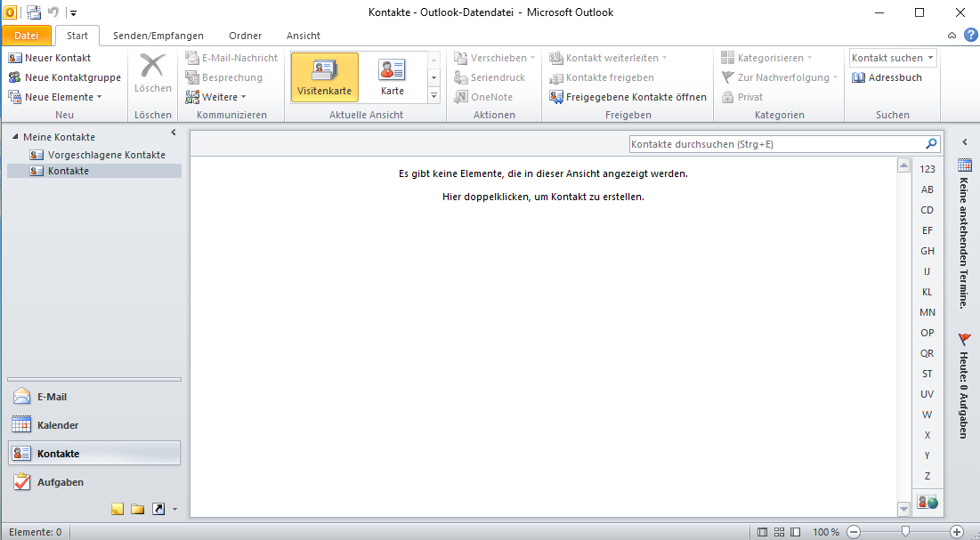Jump to contacts starting with ST
Viewport: 980px width, 540px height.
pos(927,374)
